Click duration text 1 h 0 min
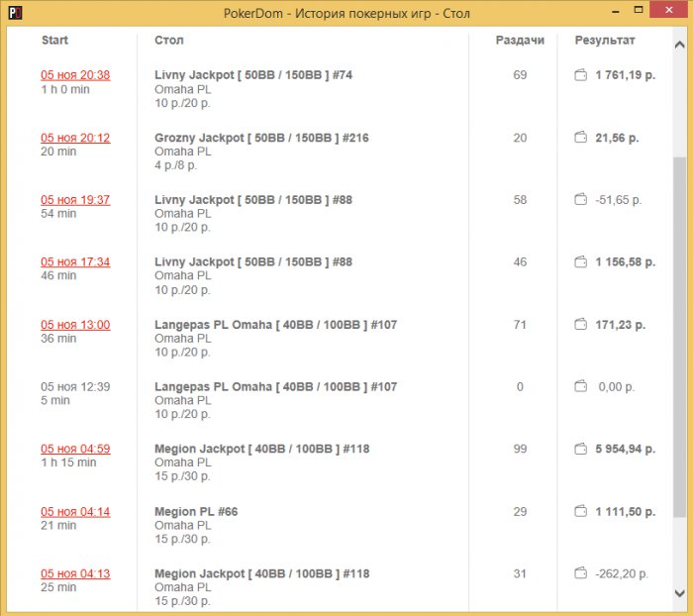 point(65,89)
